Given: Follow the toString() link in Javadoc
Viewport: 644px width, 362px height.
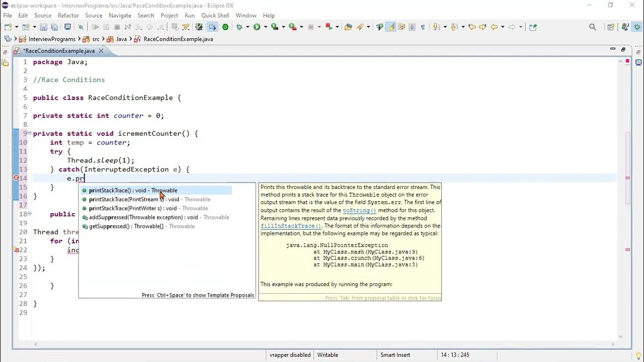Looking at the screenshot, I should click(x=359, y=210).
